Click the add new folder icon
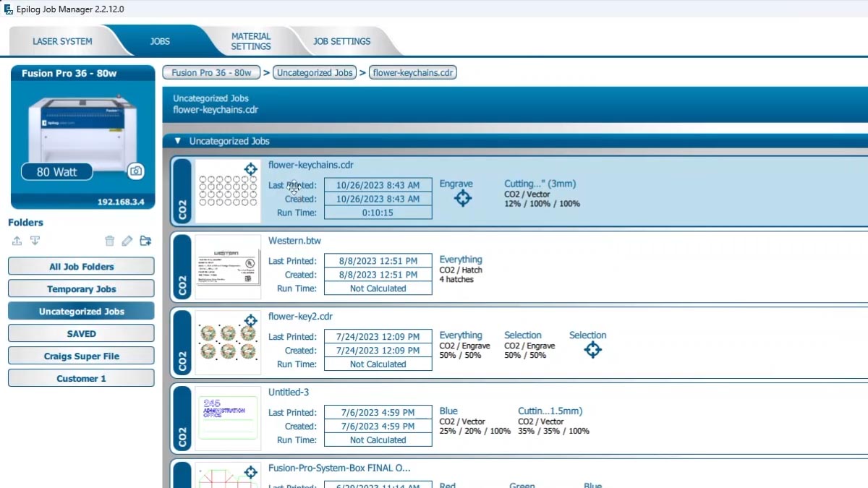Viewport: 868px width, 488px height. click(145, 241)
